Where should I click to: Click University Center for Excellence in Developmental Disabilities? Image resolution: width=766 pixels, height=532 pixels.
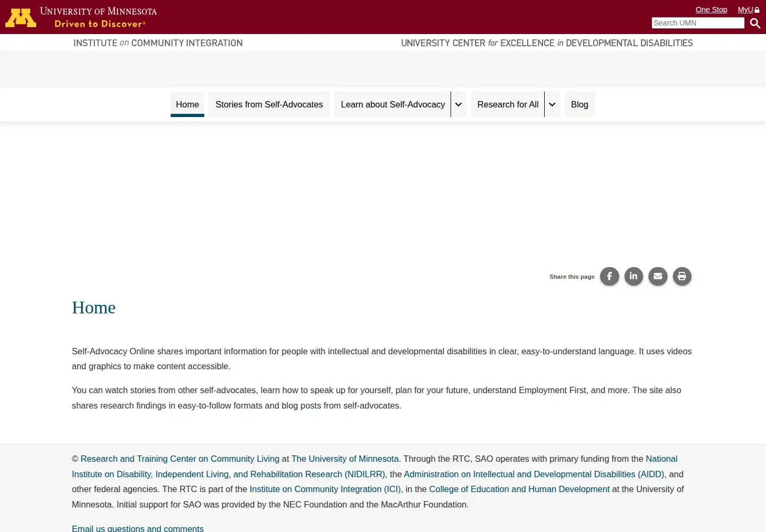click(547, 43)
